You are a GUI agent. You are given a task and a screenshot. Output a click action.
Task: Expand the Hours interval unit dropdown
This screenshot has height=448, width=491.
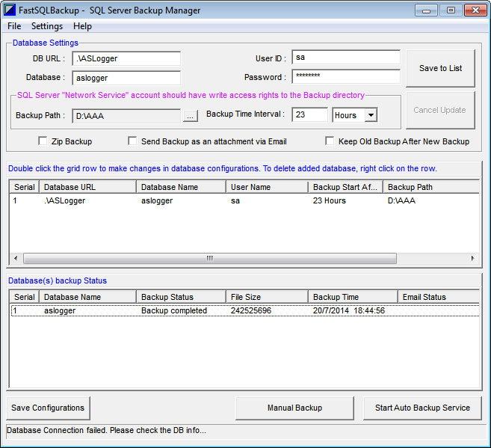371,115
